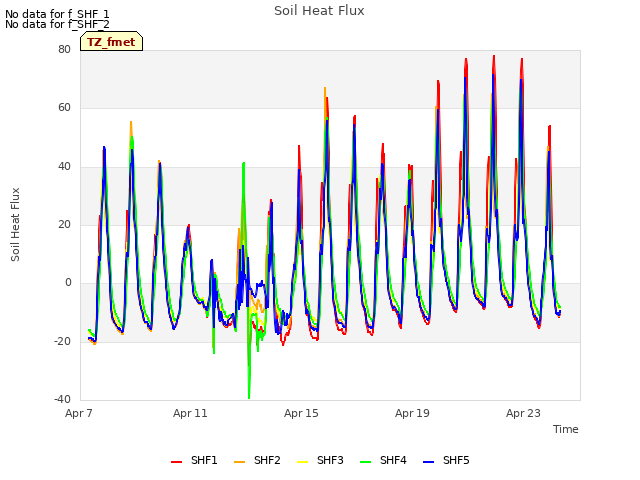This screenshot has width=640, height=480.
Task: Toggle the SHF2 series in the legend
Action: click(x=257, y=460)
